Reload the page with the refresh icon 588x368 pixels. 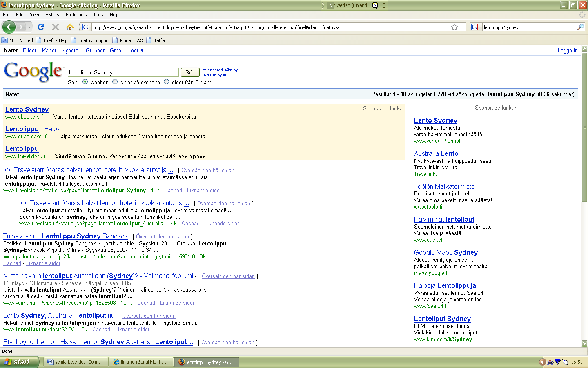coord(41,27)
